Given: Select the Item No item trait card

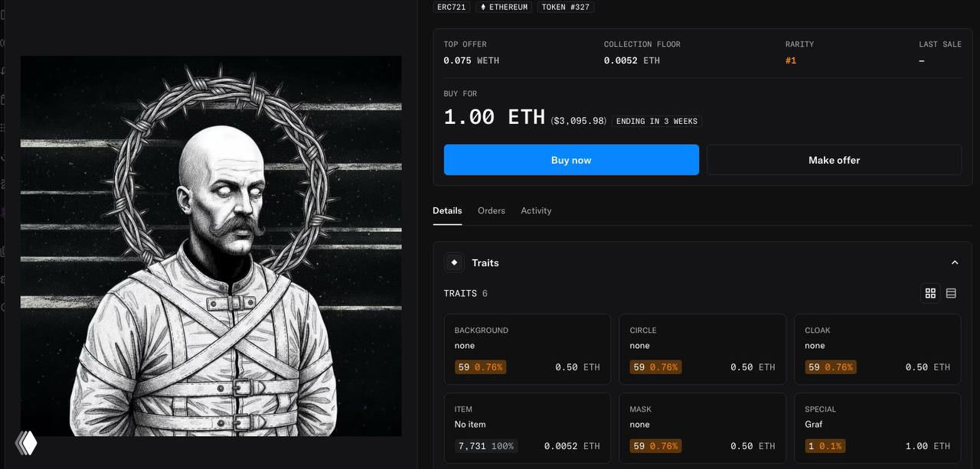Looking at the screenshot, I should pos(528,428).
